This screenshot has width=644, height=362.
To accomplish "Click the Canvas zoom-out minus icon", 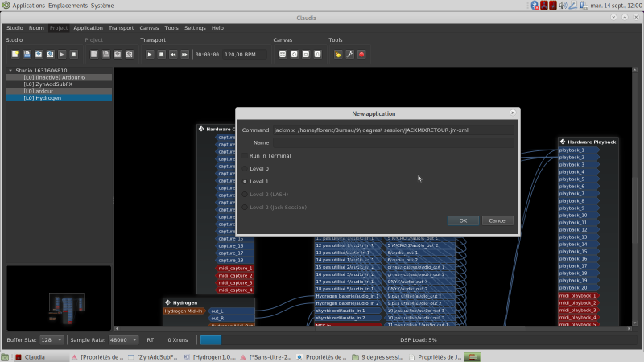I will click(306, 54).
